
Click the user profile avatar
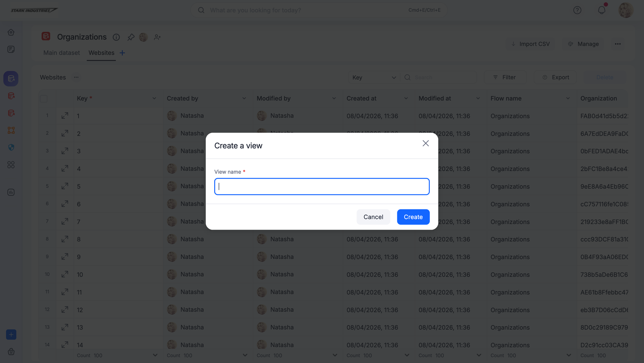pyautogui.click(x=626, y=10)
